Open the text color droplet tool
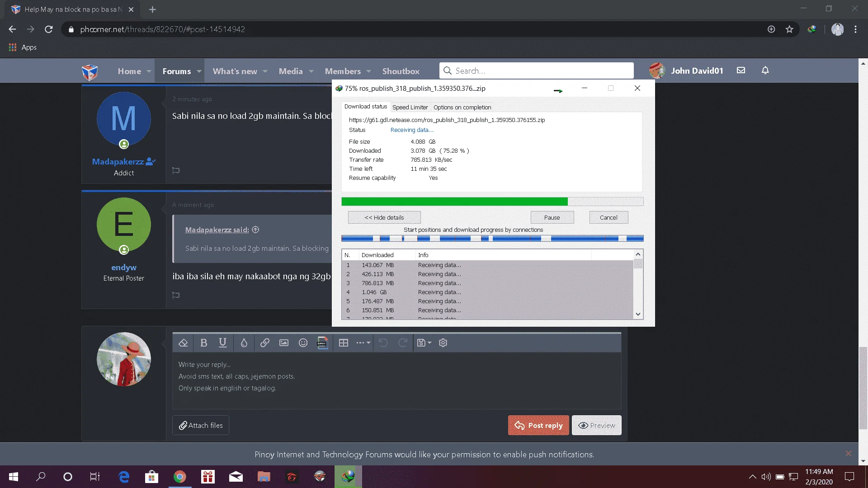This screenshot has width=868, height=488. (x=244, y=343)
